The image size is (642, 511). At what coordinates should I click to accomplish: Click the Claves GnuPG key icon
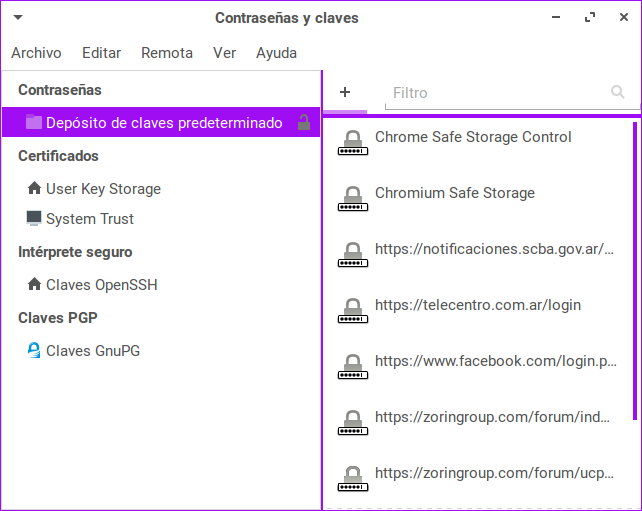[34, 351]
